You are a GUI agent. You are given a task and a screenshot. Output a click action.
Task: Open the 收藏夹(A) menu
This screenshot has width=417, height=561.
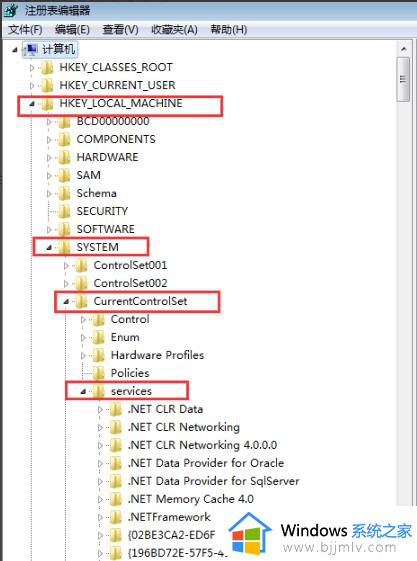[x=174, y=30]
